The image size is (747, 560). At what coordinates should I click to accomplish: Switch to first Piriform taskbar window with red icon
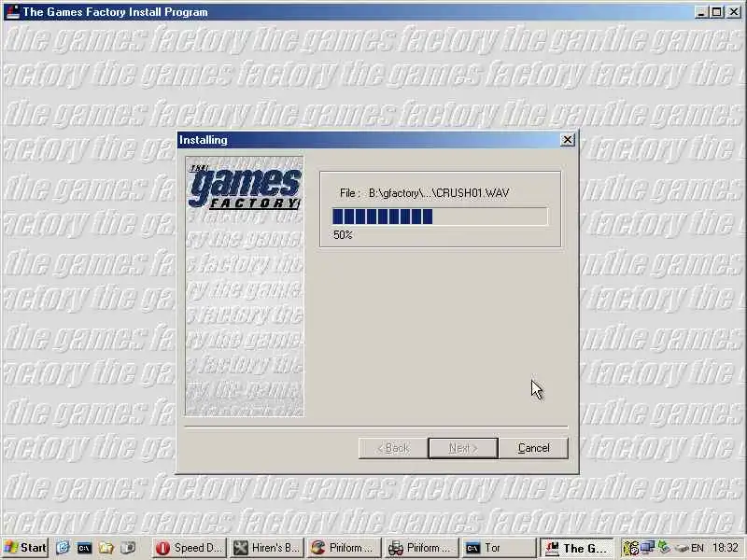(x=345, y=548)
